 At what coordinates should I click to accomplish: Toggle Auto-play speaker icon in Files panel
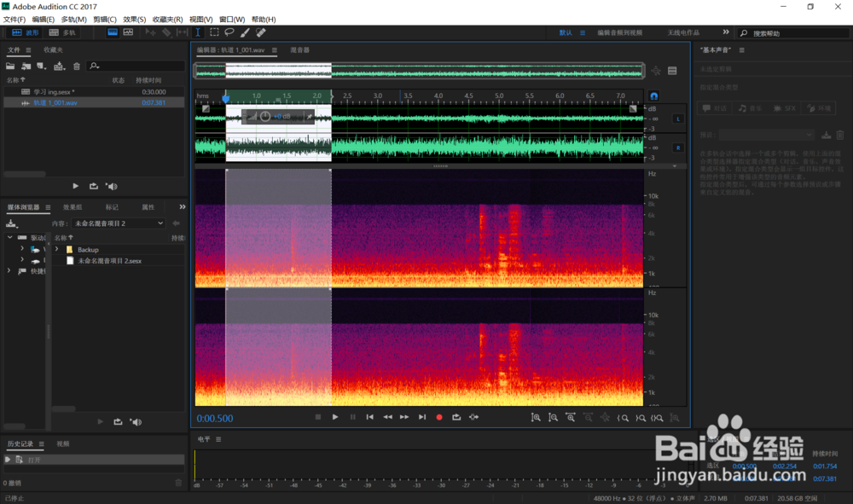coord(112,186)
